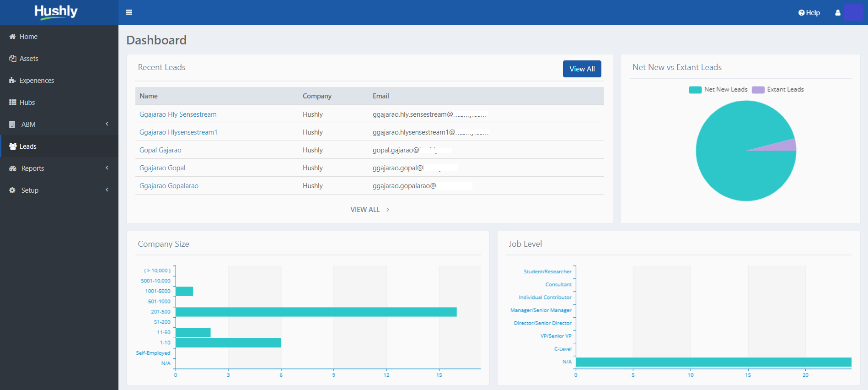Open the Home menu item
868x390 pixels.
click(59, 37)
